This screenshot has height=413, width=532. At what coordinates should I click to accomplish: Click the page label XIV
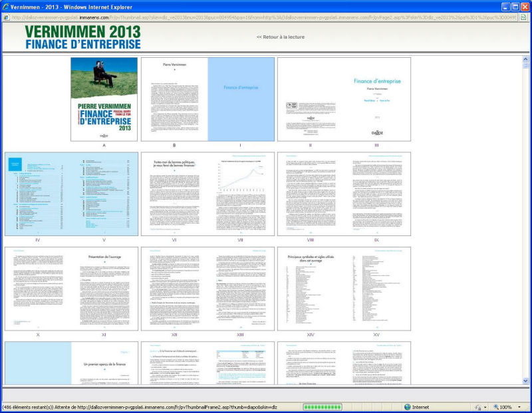click(x=311, y=335)
